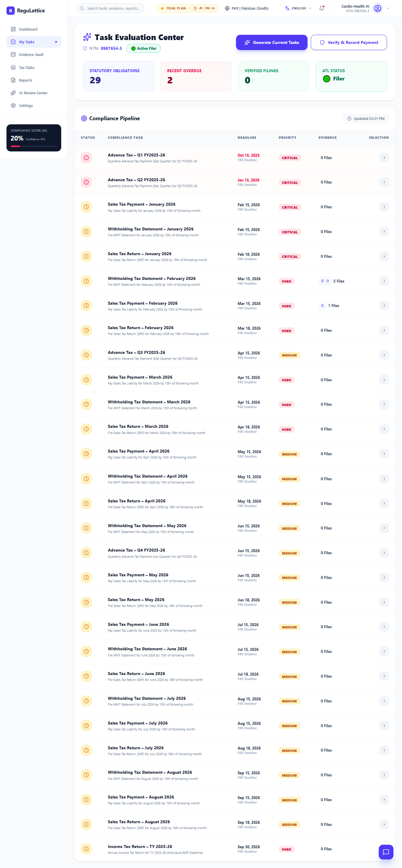Open the chat support bubble

(x=386, y=852)
